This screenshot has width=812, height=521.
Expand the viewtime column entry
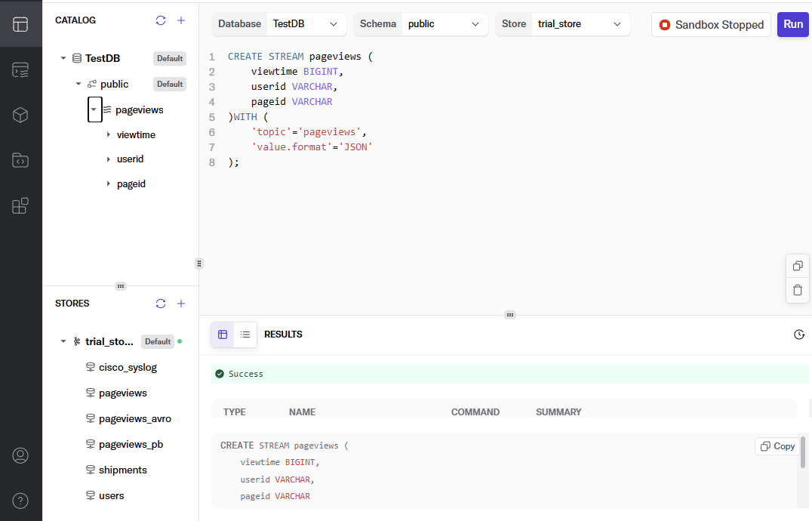[108, 134]
